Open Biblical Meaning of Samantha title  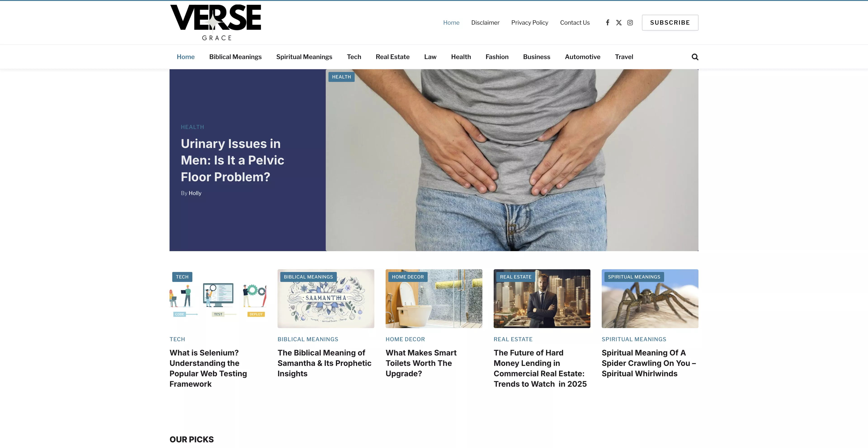pos(325,363)
